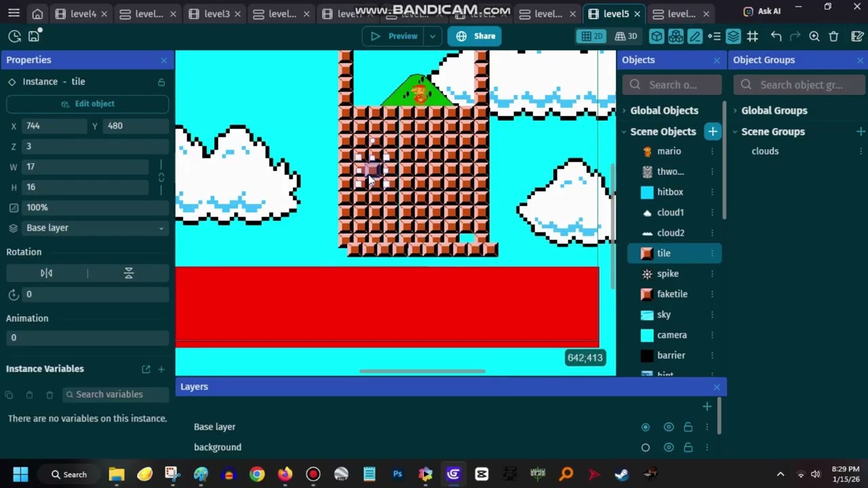The image size is (868, 488).
Task: Add a new scene object
Action: [x=713, y=131]
